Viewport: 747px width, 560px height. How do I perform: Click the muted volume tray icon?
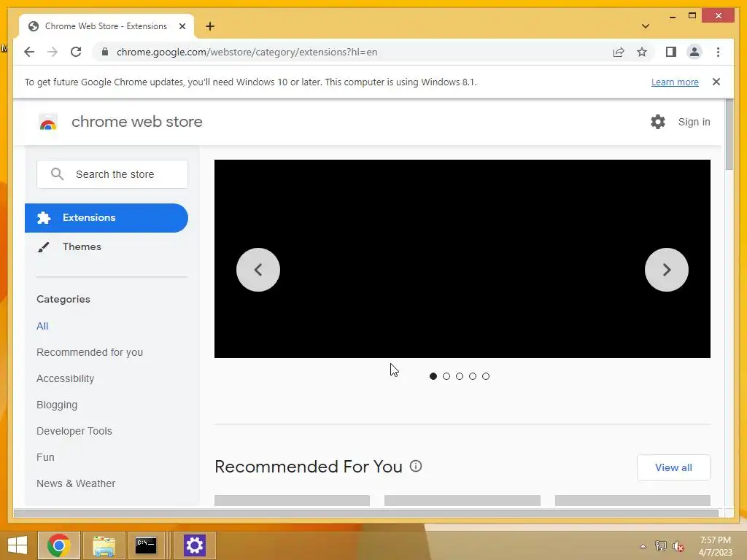tap(678, 546)
